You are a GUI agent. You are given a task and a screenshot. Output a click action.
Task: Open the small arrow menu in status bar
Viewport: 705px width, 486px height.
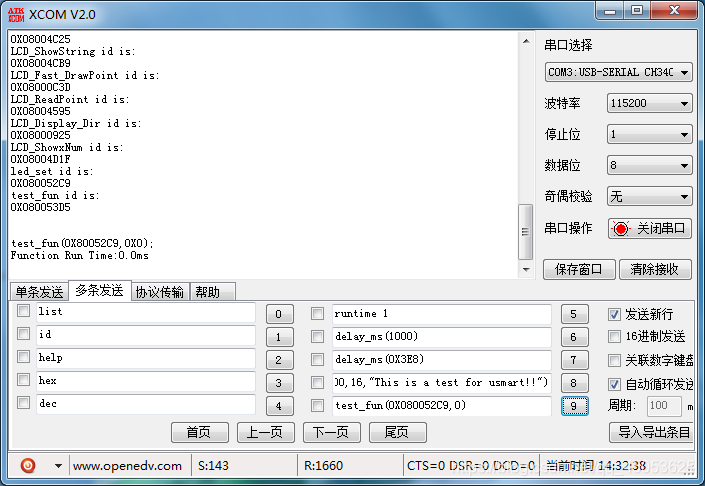tap(58, 466)
